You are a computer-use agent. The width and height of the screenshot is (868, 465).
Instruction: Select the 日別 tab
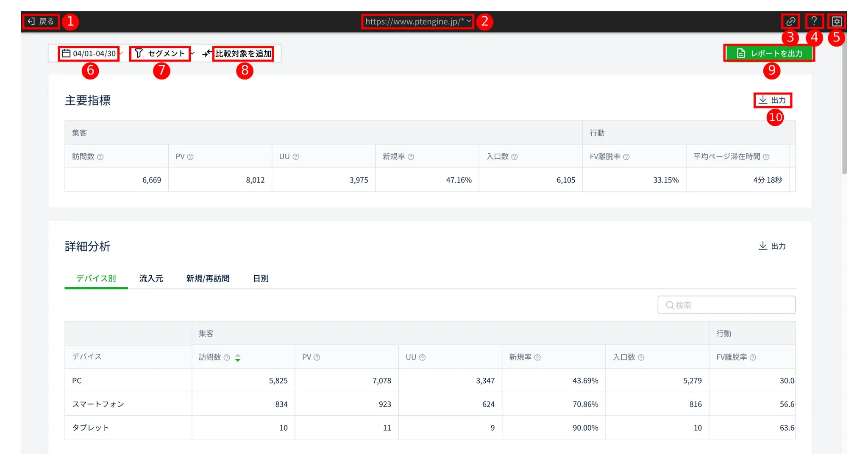coord(261,278)
